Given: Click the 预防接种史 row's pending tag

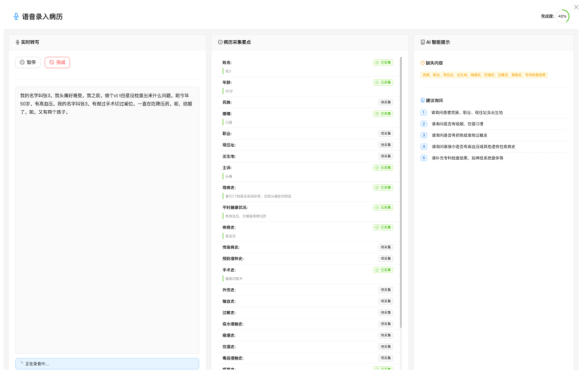Looking at the screenshot, I should [386, 258].
